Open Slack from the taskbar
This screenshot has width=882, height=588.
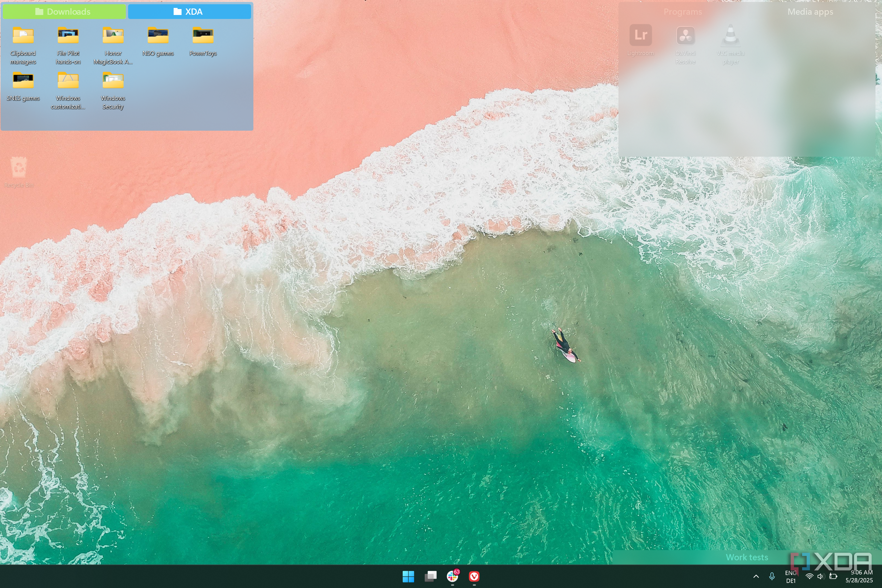pos(452,576)
